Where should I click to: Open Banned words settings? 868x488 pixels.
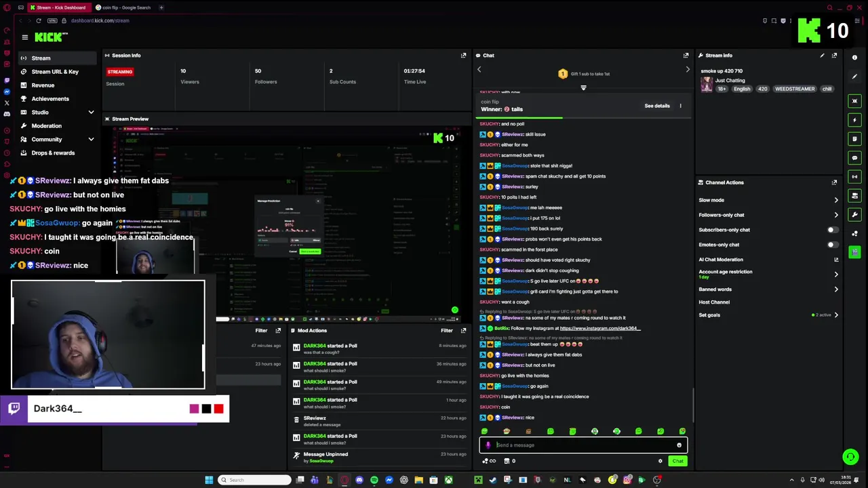point(768,289)
